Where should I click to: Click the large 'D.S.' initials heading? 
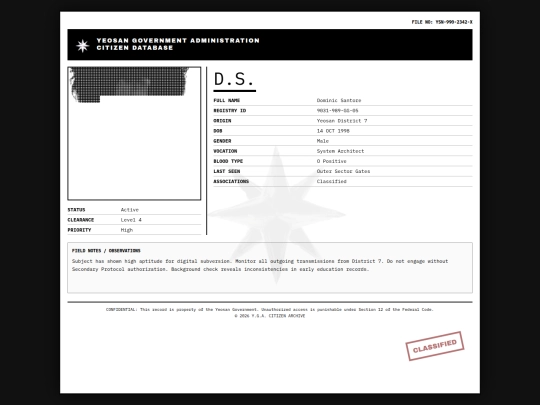(234, 79)
